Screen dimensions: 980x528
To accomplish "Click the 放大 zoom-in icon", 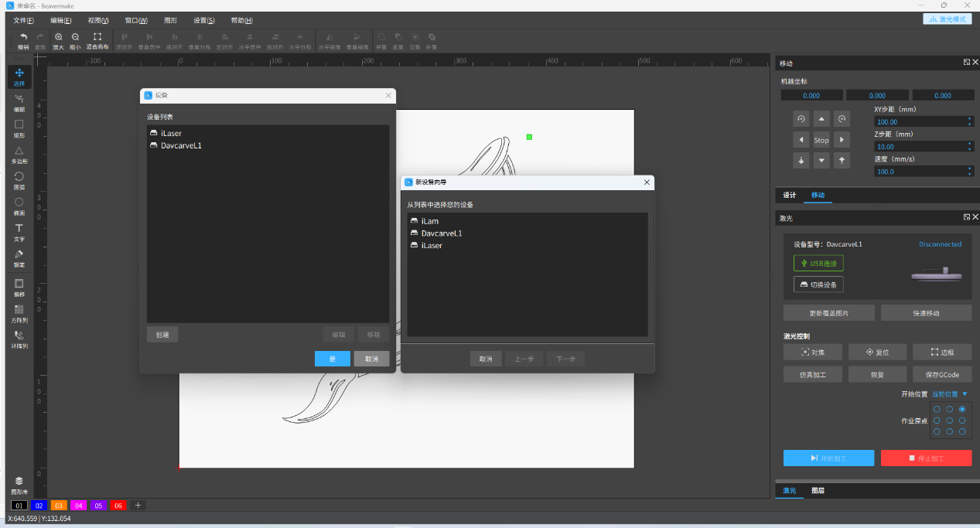I will [59, 40].
